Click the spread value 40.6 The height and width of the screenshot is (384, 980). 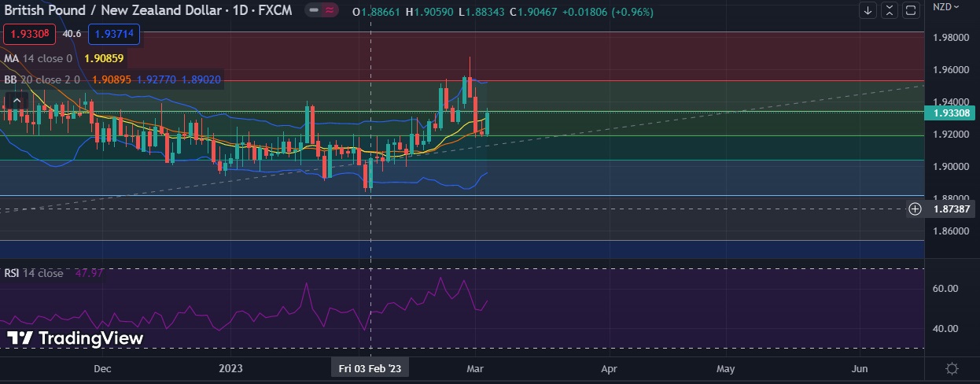pyautogui.click(x=72, y=34)
